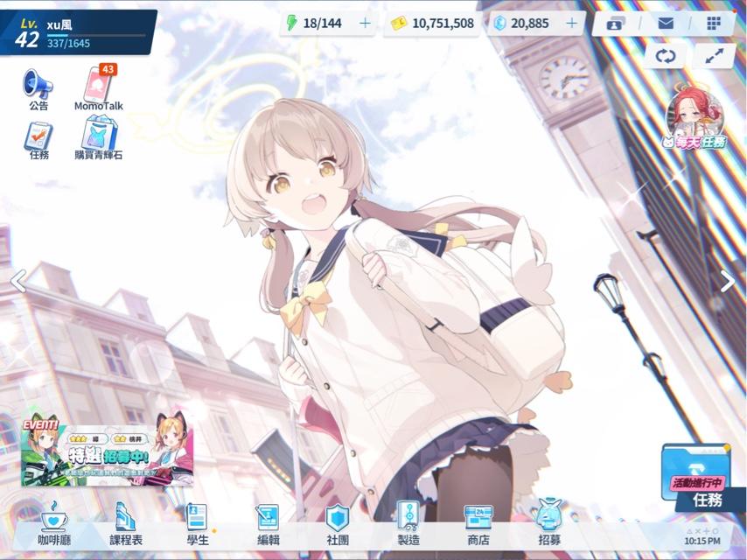
Task: Click the energy counter 18/144
Action: click(x=322, y=23)
